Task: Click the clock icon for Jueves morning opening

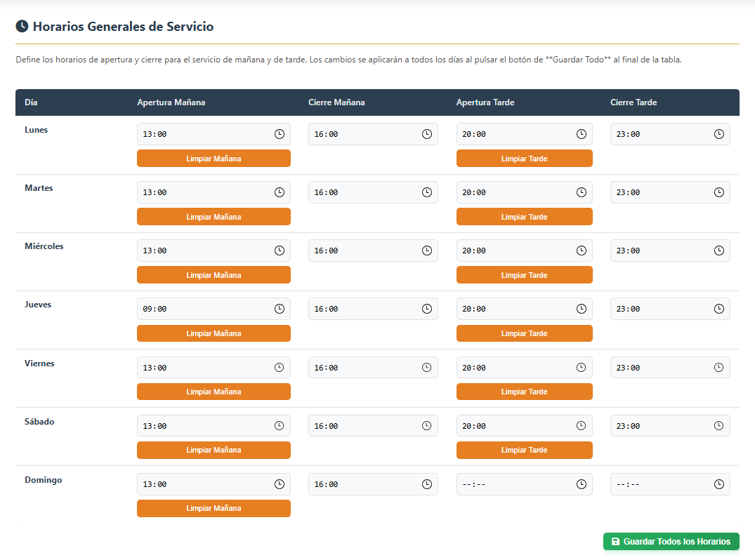Action: click(x=280, y=309)
